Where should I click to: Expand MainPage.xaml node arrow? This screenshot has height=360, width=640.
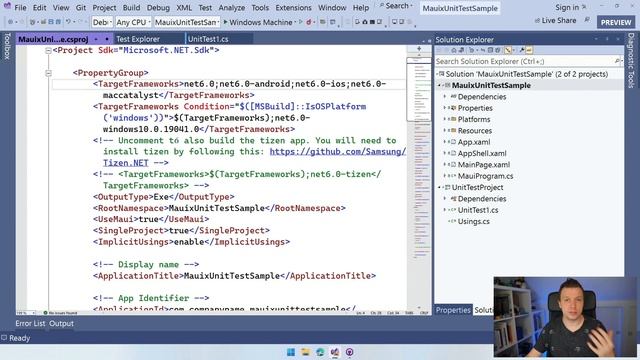[x=445, y=164]
